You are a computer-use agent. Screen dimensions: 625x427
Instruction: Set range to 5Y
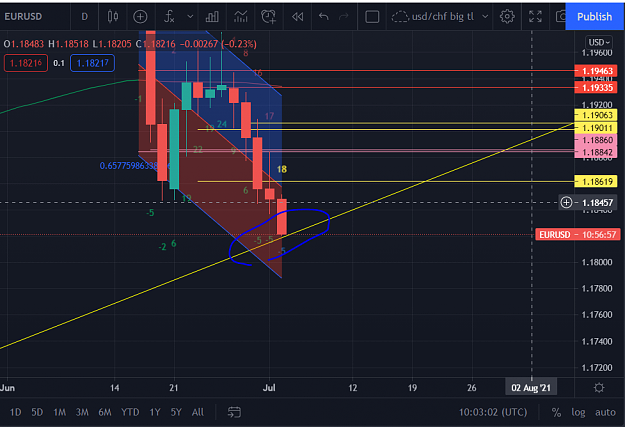pyautogui.click(x=176, y=412)
